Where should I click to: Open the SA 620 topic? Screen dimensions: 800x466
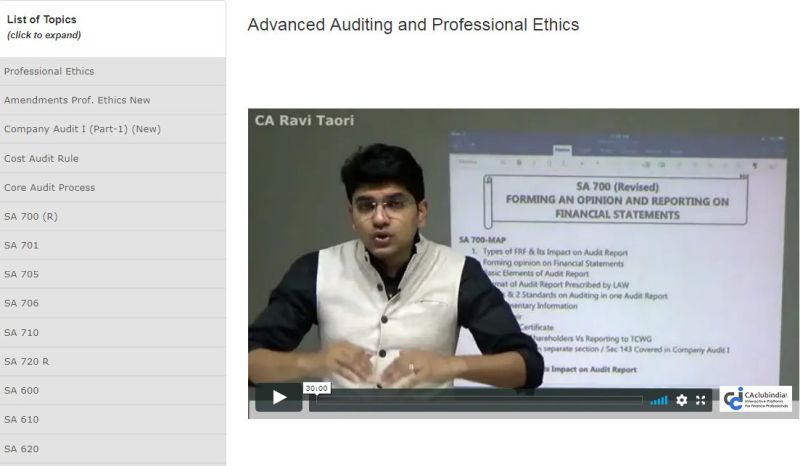click(x=113, y=449)
